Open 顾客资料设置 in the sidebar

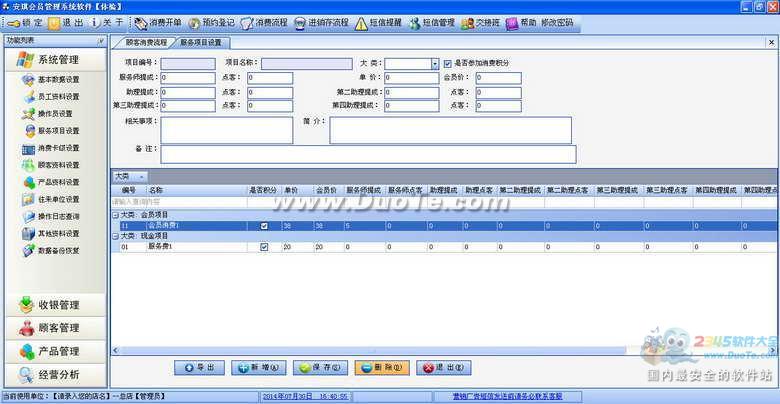(51, 165)
